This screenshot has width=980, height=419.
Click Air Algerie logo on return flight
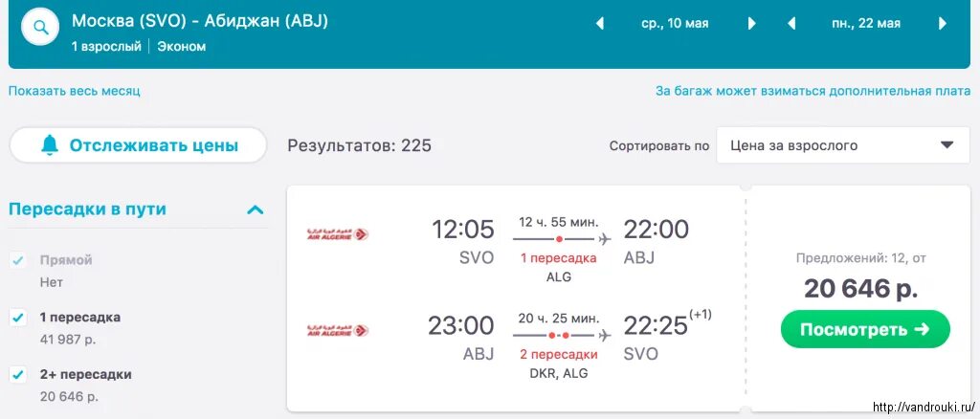[x=338, y=330]
